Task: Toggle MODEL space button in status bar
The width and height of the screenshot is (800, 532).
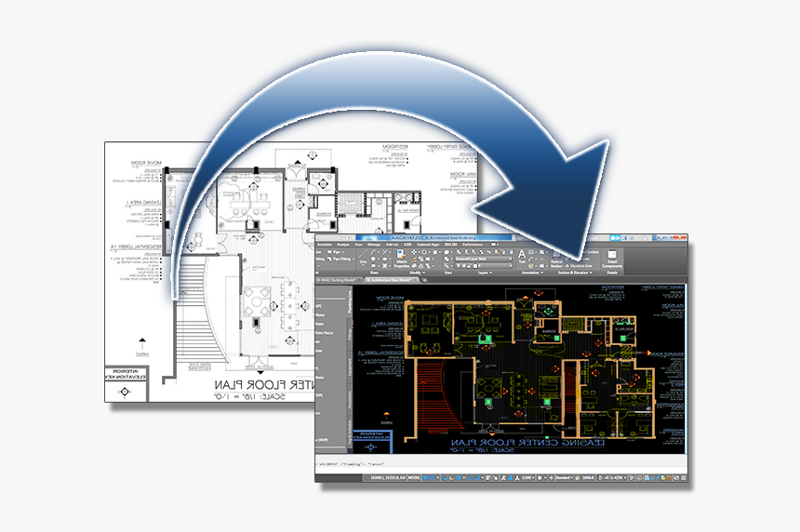Action: pyautogui.click(x=414, y=478)
